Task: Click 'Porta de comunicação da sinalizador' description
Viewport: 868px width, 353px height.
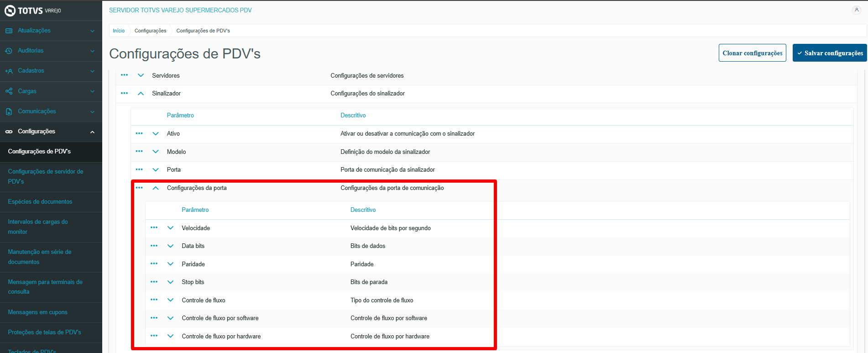Action: point(387,169)
